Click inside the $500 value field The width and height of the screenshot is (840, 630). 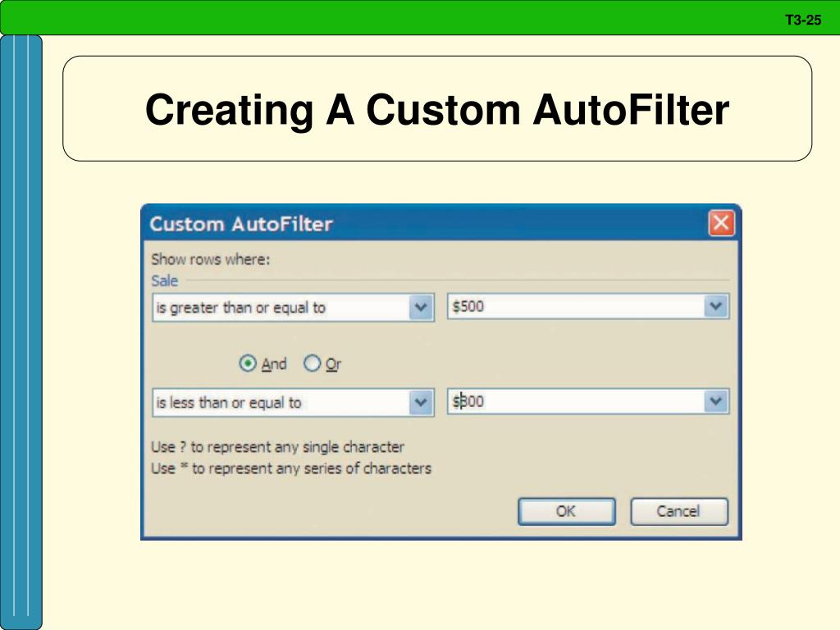(x=574, y=308)
